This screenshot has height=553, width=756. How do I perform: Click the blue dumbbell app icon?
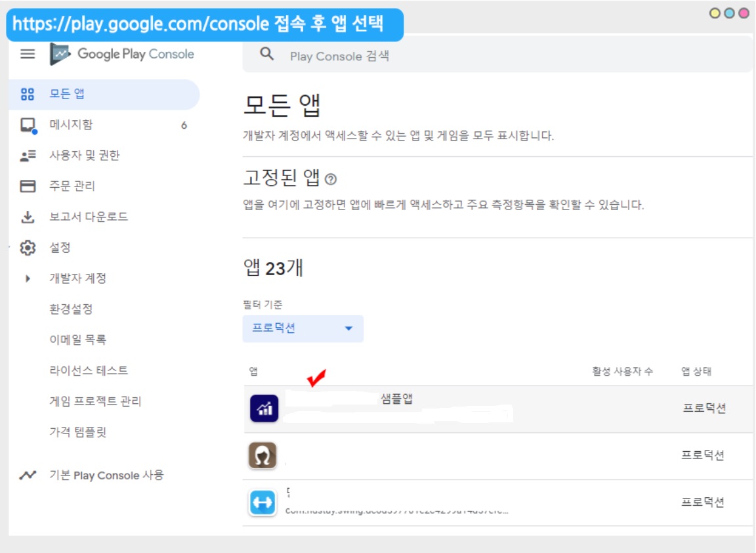point(262,503)
